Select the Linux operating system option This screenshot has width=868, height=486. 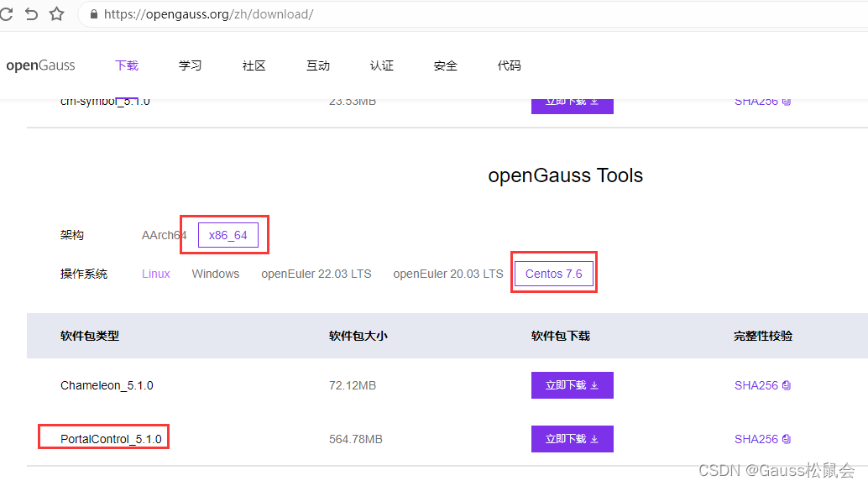(155, 274)
